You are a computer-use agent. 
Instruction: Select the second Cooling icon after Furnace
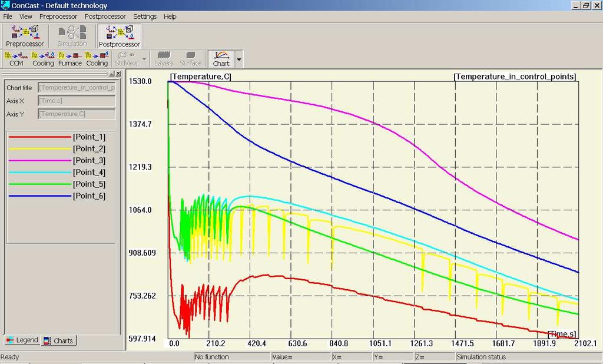point(97,59)
